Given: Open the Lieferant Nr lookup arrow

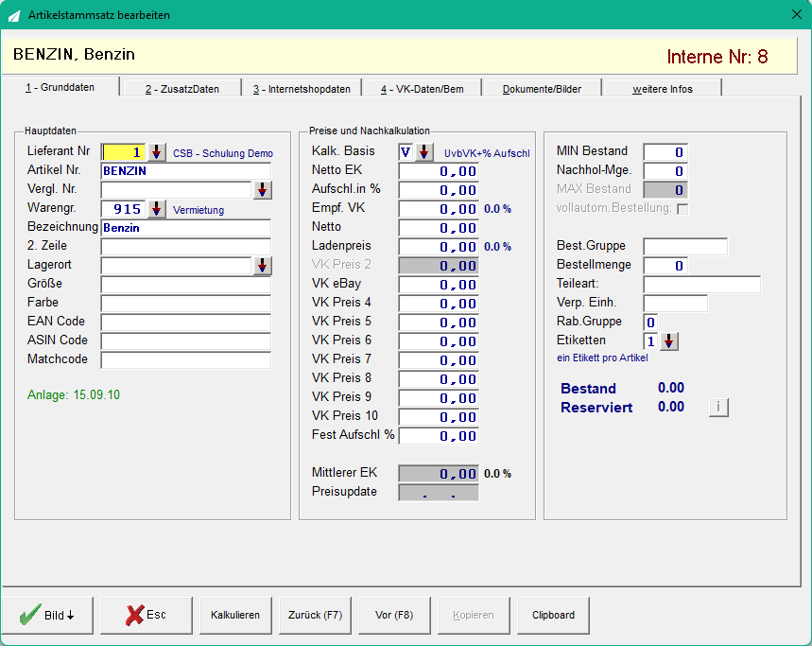Looking at the screenshot, I should [x=156, y=152].
